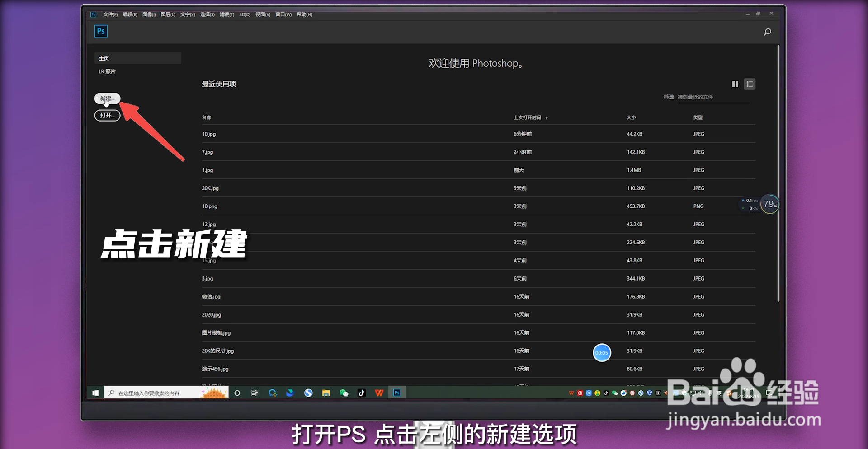Select LR 照片 in the sidebar
868x449 pixels.
[107, 71]
